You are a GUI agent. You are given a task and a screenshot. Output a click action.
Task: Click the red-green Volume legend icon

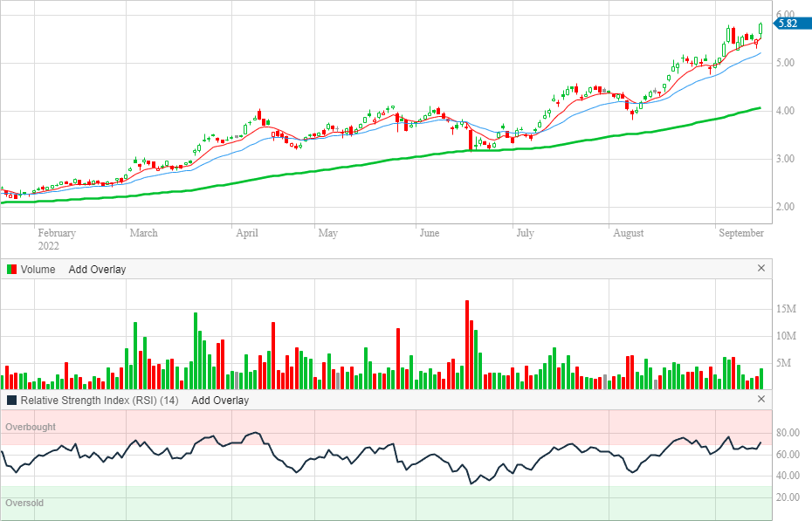[x=12, y=269]
